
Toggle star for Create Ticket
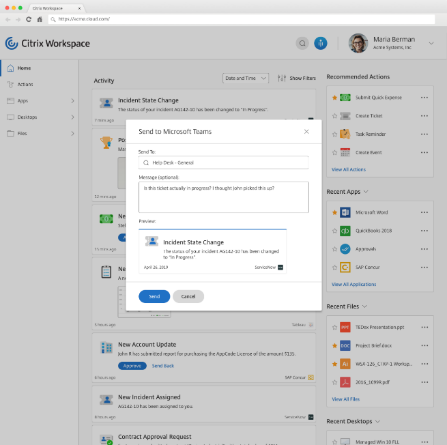click(335, 116)
